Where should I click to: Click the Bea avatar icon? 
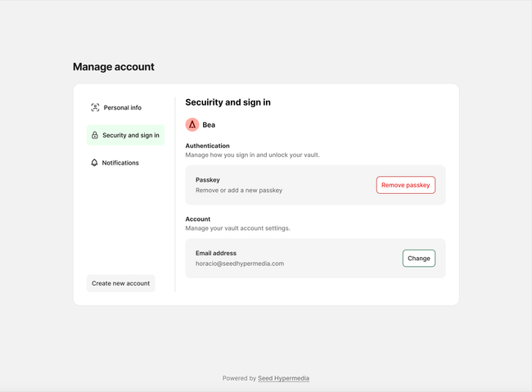(x=192, y=124)
